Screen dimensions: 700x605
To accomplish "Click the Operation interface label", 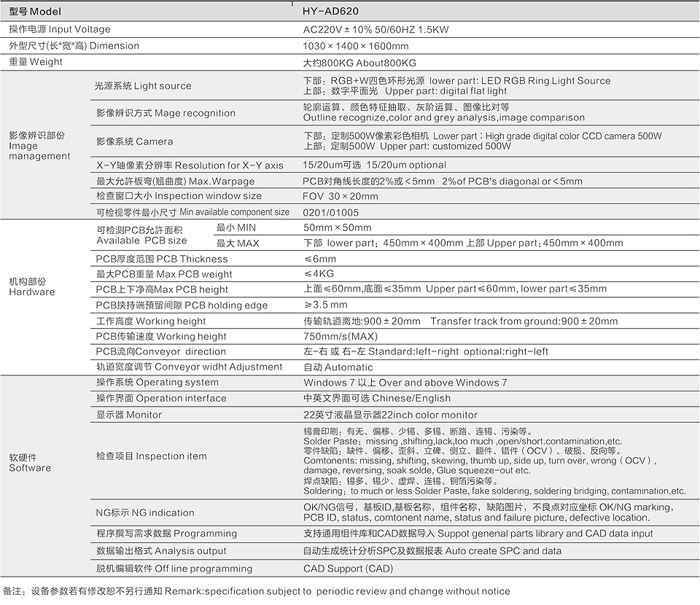I will coord(161,399).
